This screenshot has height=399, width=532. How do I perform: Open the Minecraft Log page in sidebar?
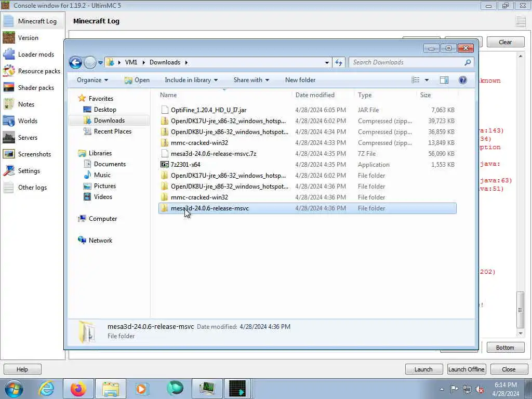(x=33, y=21)
